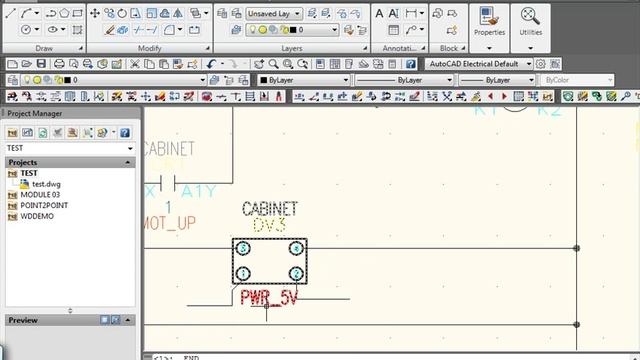Image resolution: width=640 pixels, height=360 pixels.
Task: Expand the Modify panel flyout
Action: point(207,49)
